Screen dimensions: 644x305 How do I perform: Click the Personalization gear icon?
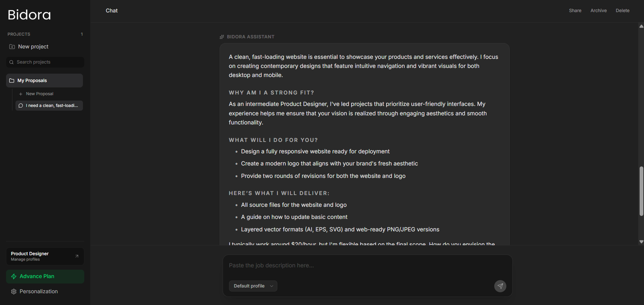point(14,292)
